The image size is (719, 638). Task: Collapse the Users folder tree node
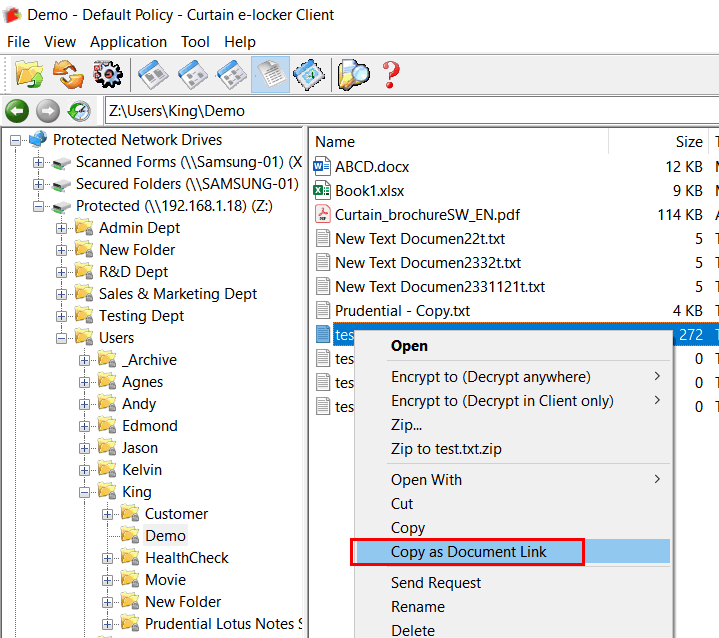62,338
